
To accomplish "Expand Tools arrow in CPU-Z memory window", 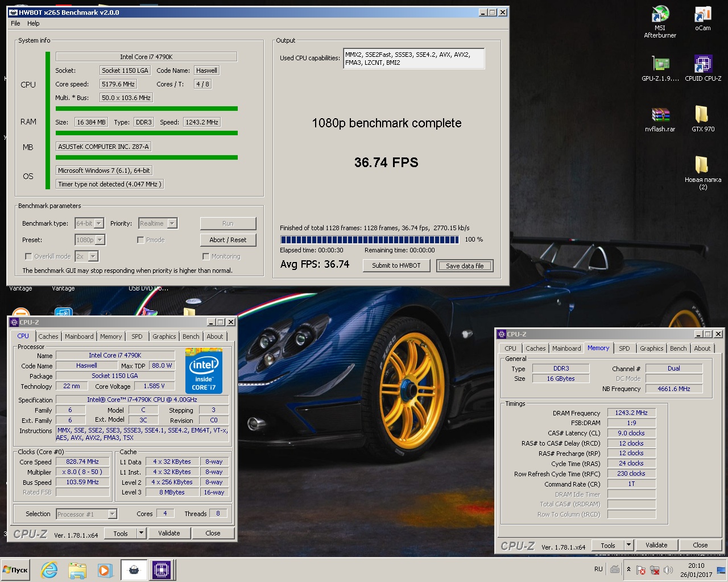I will tap(629, 545).
